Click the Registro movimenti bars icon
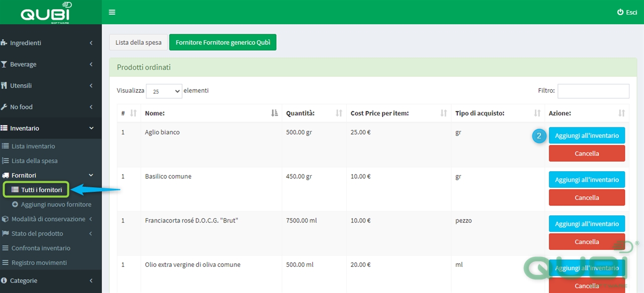Viewport: 644px width, 293px height. 6,263
